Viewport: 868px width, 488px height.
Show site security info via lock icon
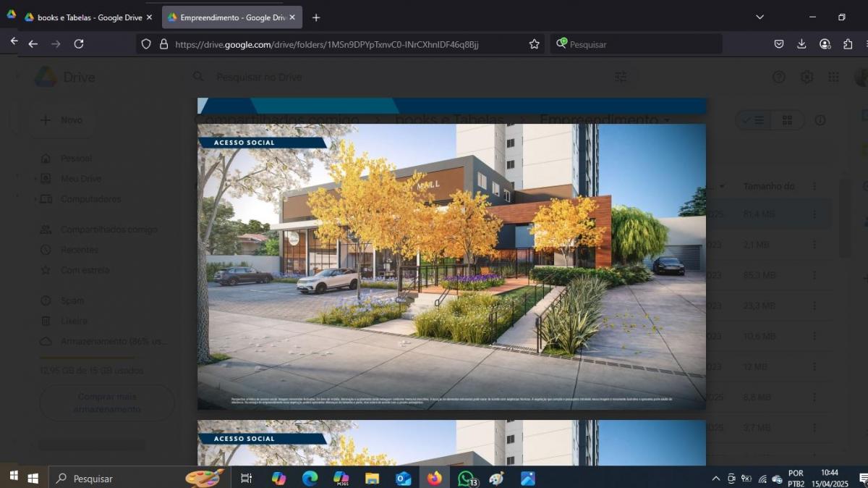point(163,44)
